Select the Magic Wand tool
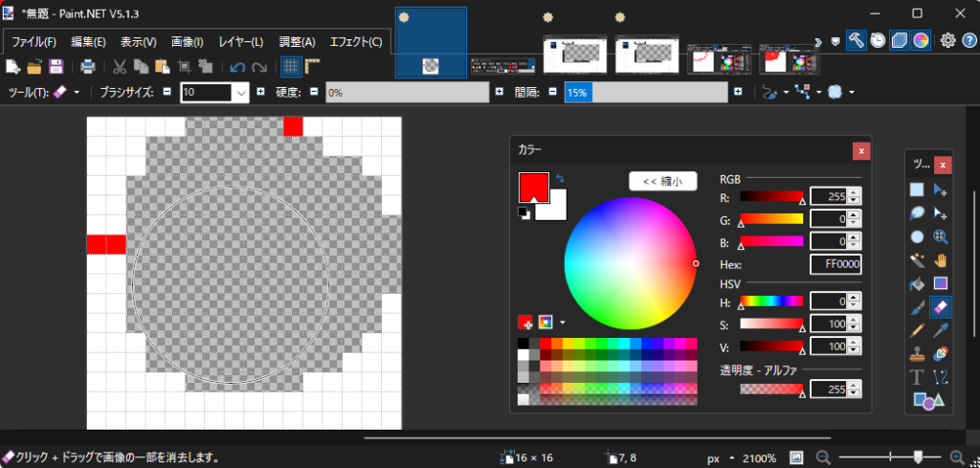This screenshot has width=980, height=468. (917, 259)
